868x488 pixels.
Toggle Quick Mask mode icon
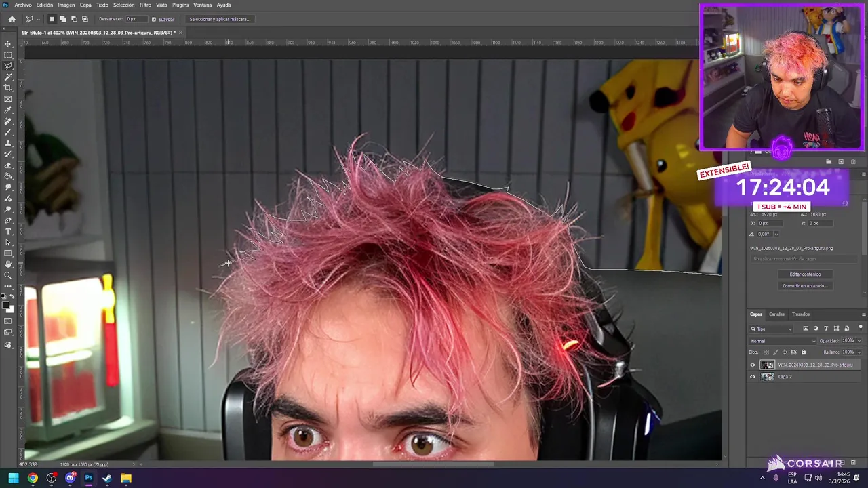click(x=8, y=321)
